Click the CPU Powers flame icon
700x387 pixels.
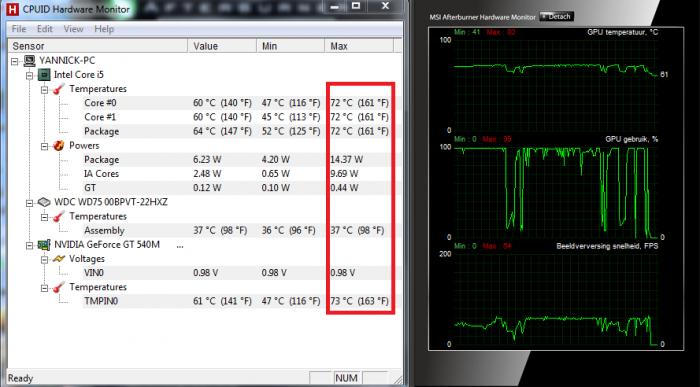58,146
